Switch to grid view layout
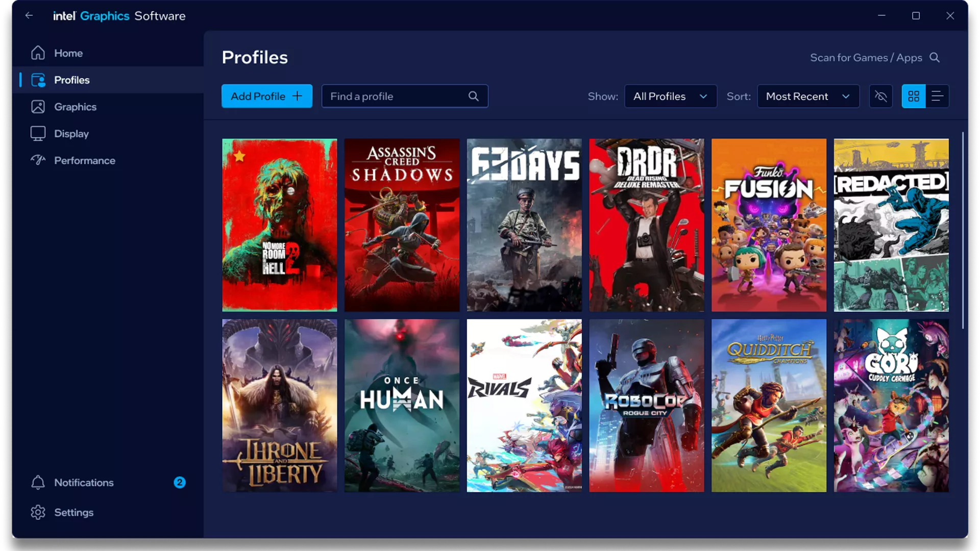Screen dimensions: 980x551 [x=913, y=96]
